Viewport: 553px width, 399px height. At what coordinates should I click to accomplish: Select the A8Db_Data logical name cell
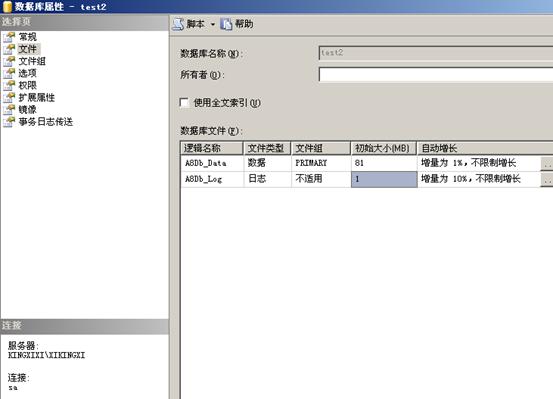(212, 163)
